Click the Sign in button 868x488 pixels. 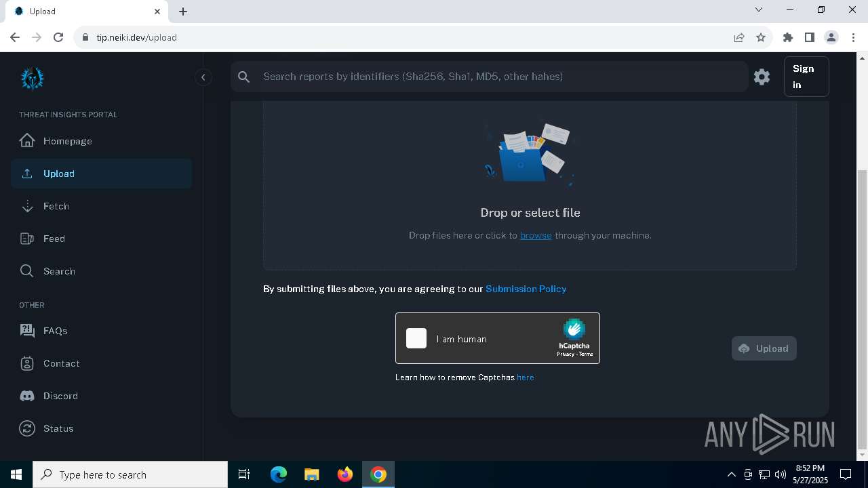806,77
